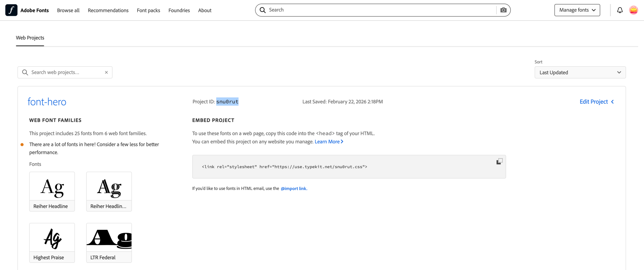The height and width of the screenshot is (270, 644).
Task: Click the EMBED PROJECT heading
Action: pyautogui.click(x=213, y=120)
